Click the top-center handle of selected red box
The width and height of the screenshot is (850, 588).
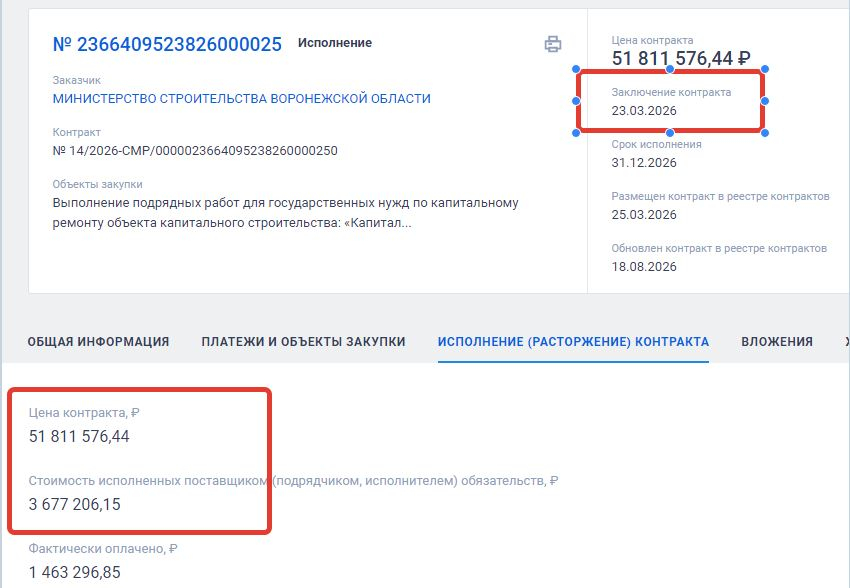(670, 69)
